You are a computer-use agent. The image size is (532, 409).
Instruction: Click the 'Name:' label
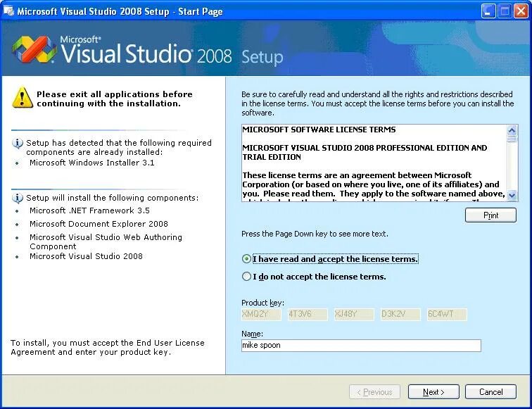[252, 334]
